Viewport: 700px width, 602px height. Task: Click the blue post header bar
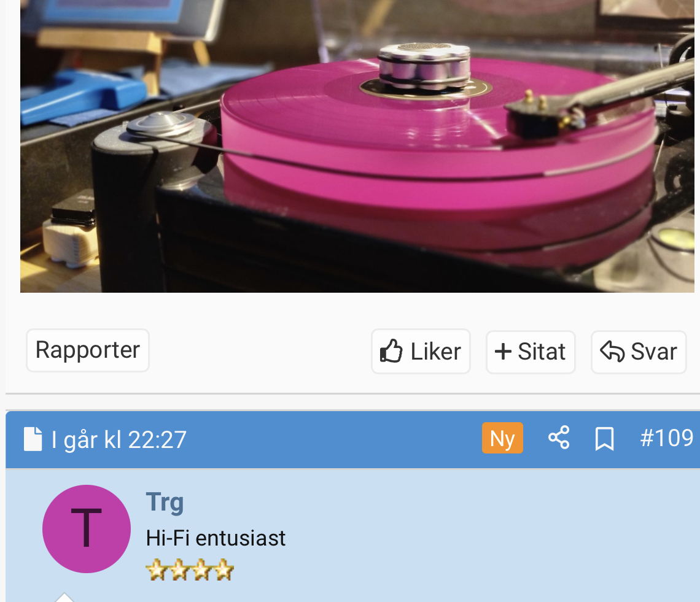coord(352,439)
